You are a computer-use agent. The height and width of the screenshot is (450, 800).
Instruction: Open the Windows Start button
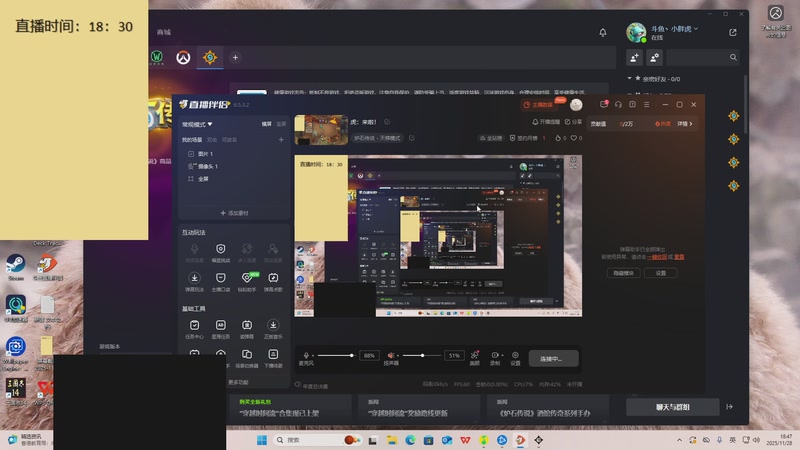point(262,440)
